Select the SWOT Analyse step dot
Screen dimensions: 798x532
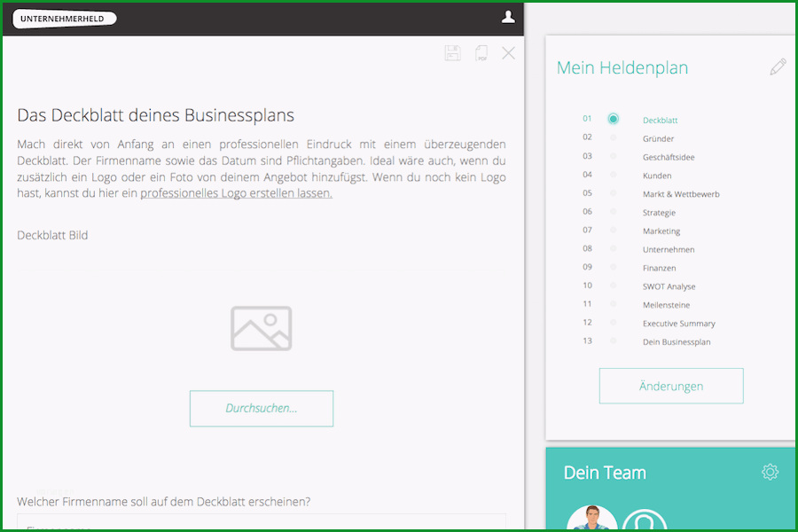[614, 286]
